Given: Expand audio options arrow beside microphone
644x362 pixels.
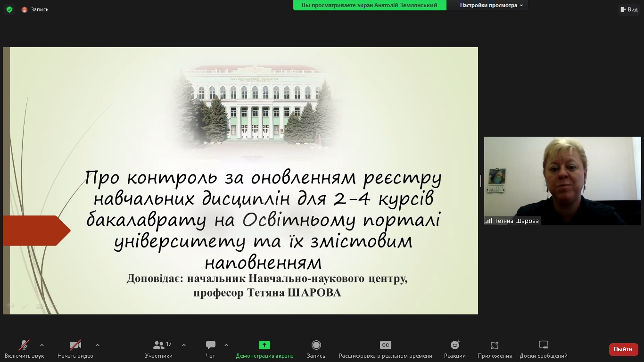Looking at the screenshot, I should pos(42,345).
